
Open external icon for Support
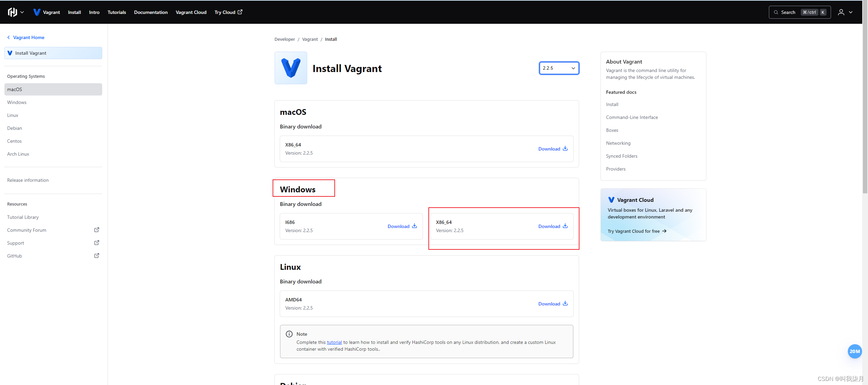[x=97, y=243]
